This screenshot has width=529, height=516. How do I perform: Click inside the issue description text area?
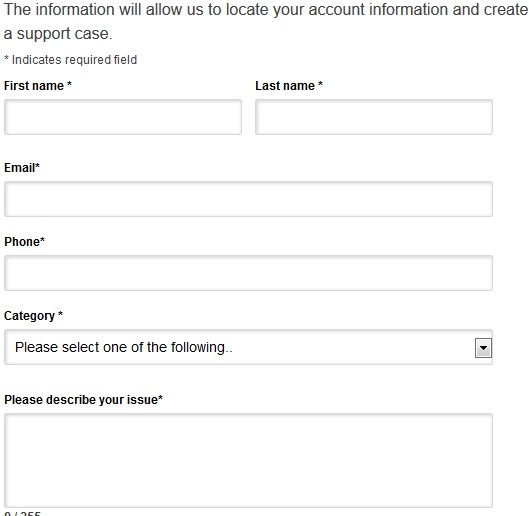click(x=248, y=461)
